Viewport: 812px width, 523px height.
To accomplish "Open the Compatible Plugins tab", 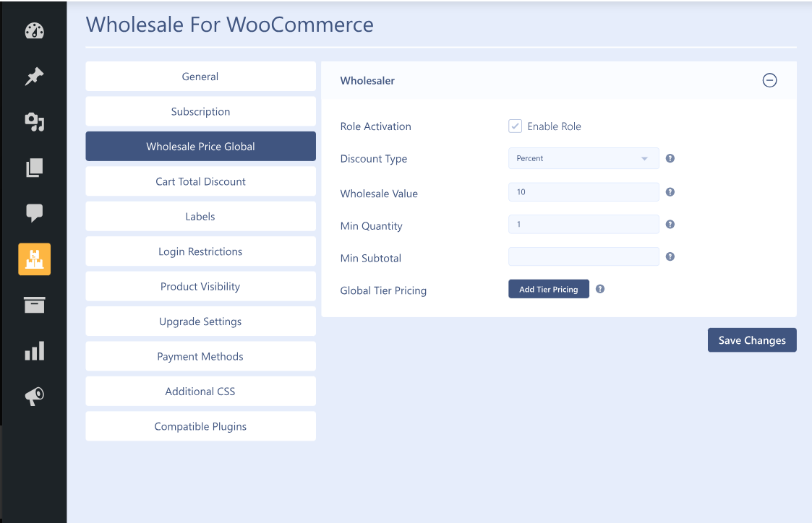I will pyautogui.click(x=200, y=426).
